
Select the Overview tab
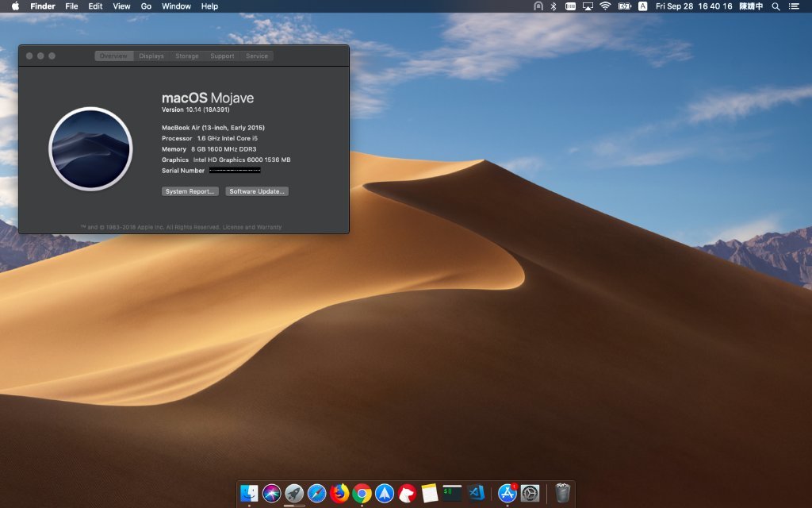pos(113,56)
